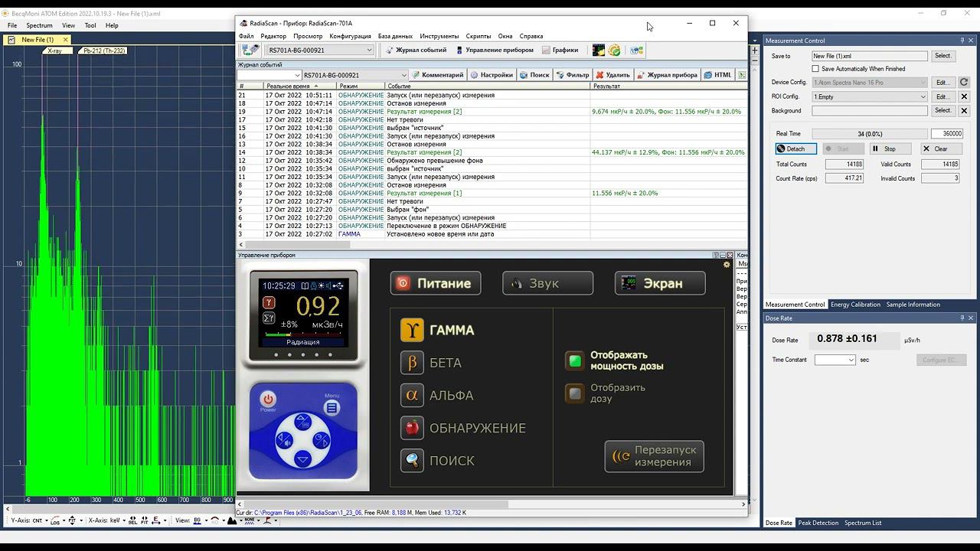Click the red power button on virtual device
The width and height of the screenshot is (980, 551).
267,399
